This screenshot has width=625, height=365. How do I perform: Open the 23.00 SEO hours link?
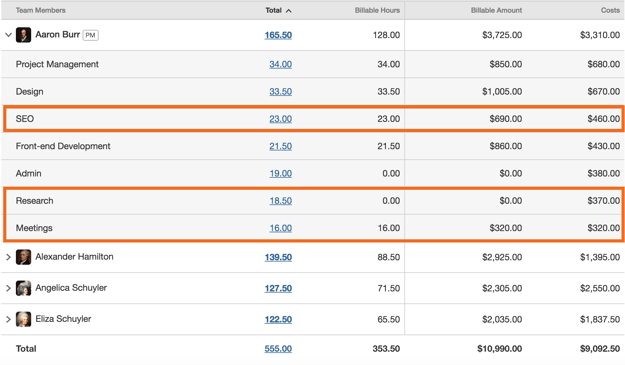[281, 119]
